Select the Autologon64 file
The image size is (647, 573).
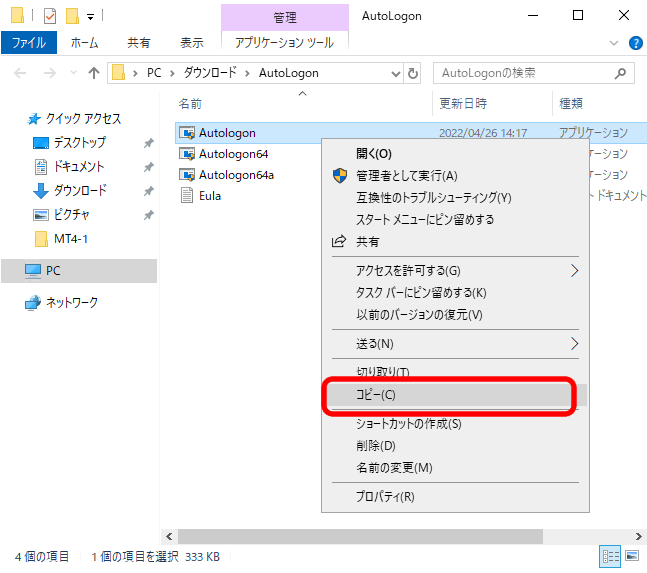click(233, 154)
